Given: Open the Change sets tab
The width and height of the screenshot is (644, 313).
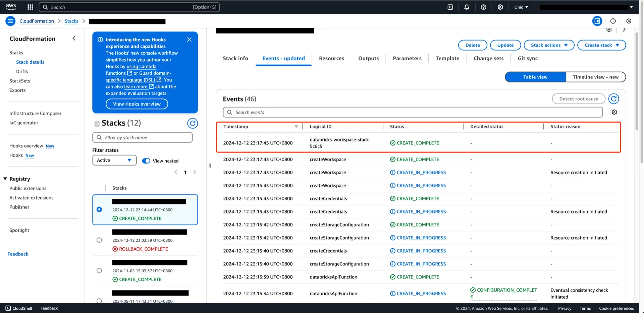Looking at the screenshot, I should 488,58.
